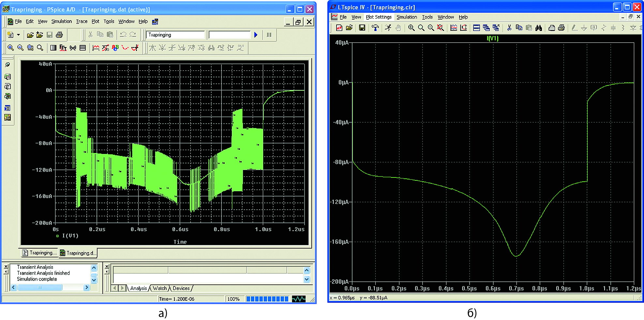The width and height of the screenshot is (644, 320).
Task: Click the PSpice Save diskette icon
Action: coord(50,35)
